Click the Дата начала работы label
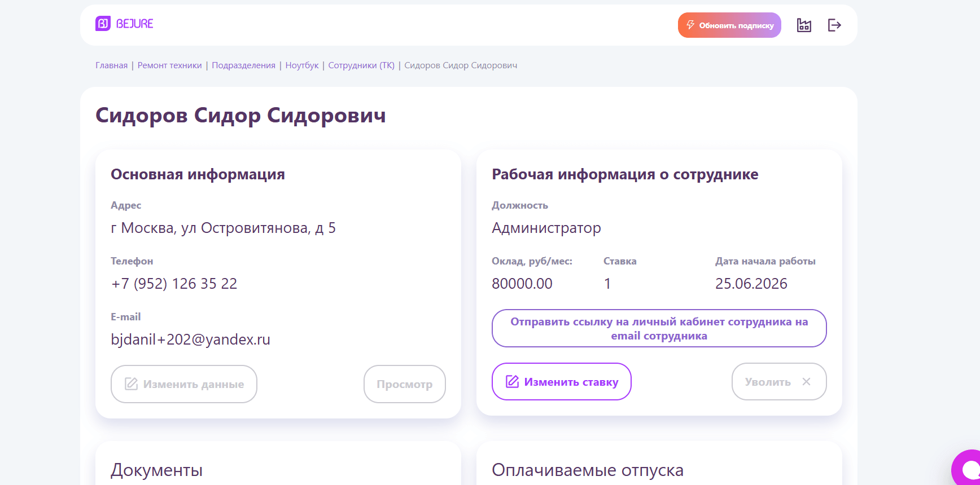This screenshot has width=980, height=485. [765, 261]
